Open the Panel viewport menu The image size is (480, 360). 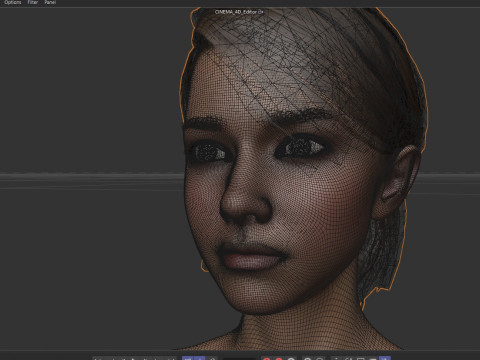pyautogui.click(x=50, y=2)
